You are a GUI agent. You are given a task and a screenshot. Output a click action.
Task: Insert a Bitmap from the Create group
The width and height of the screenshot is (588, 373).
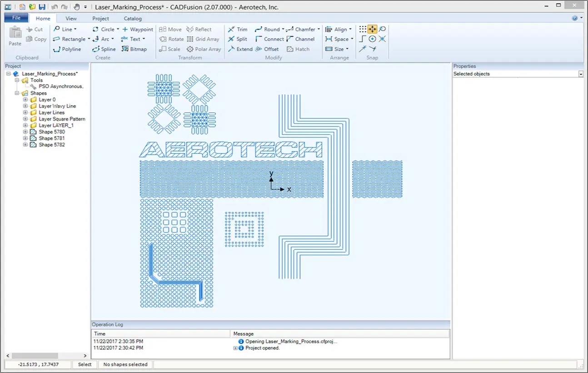[x=135, y=49]
